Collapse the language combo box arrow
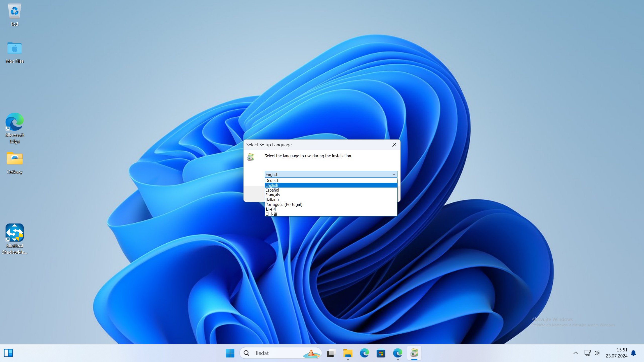The image size is (644, 362). (394, 174)
